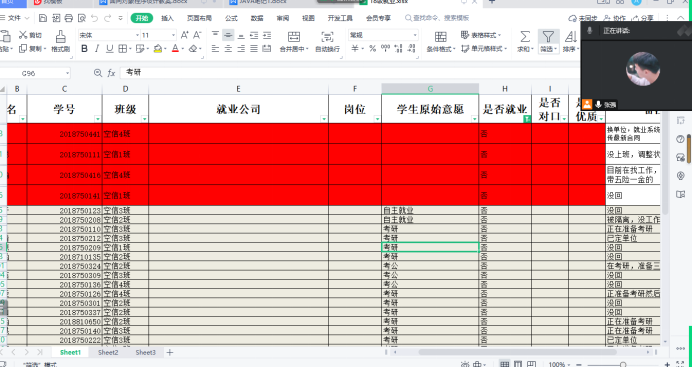The image size is (693, 368).
Task: Decrease font size with A- icon
Action: [x=197, y=35]
